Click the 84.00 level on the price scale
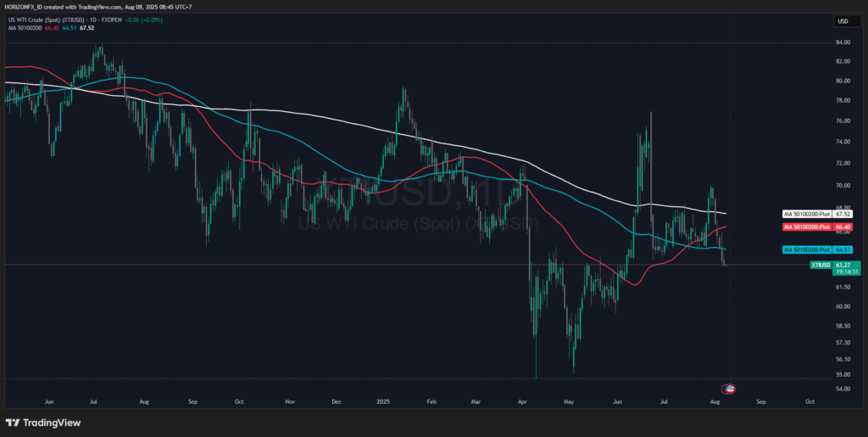 [x=843, y=42]
